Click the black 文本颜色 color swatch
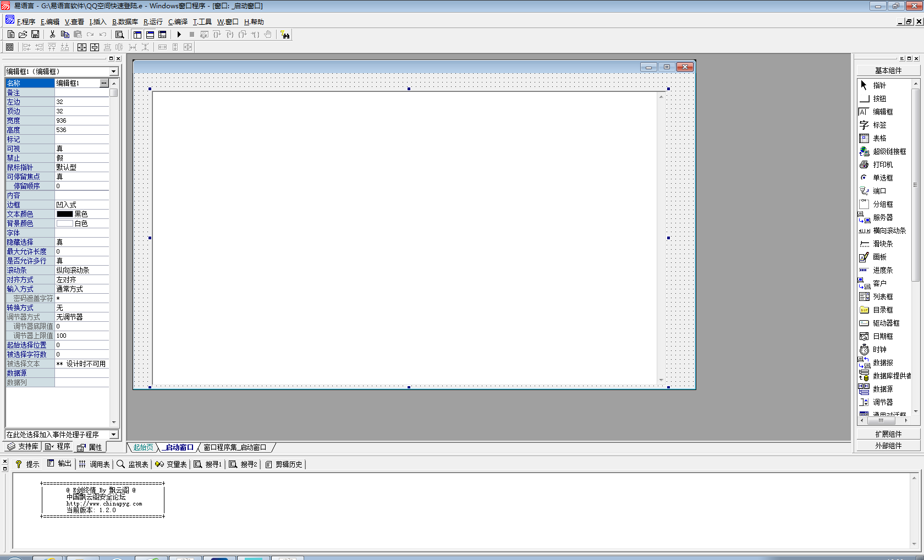 (x=65, y=214)
